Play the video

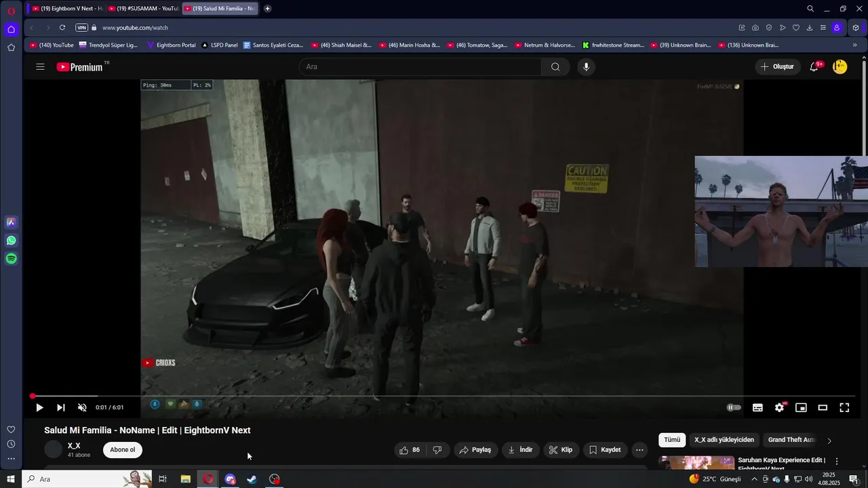click(39, 407)
